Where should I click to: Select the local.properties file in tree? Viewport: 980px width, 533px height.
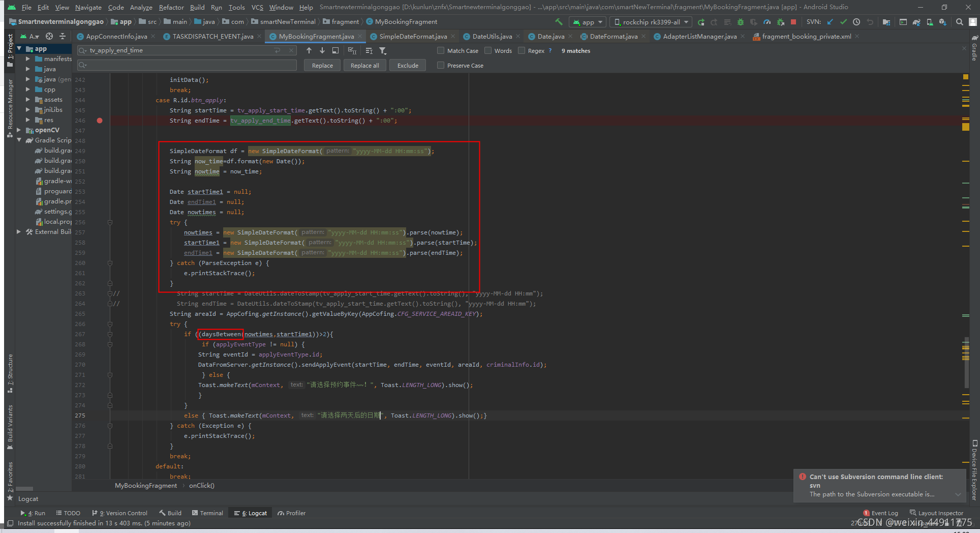click(53, 222)
